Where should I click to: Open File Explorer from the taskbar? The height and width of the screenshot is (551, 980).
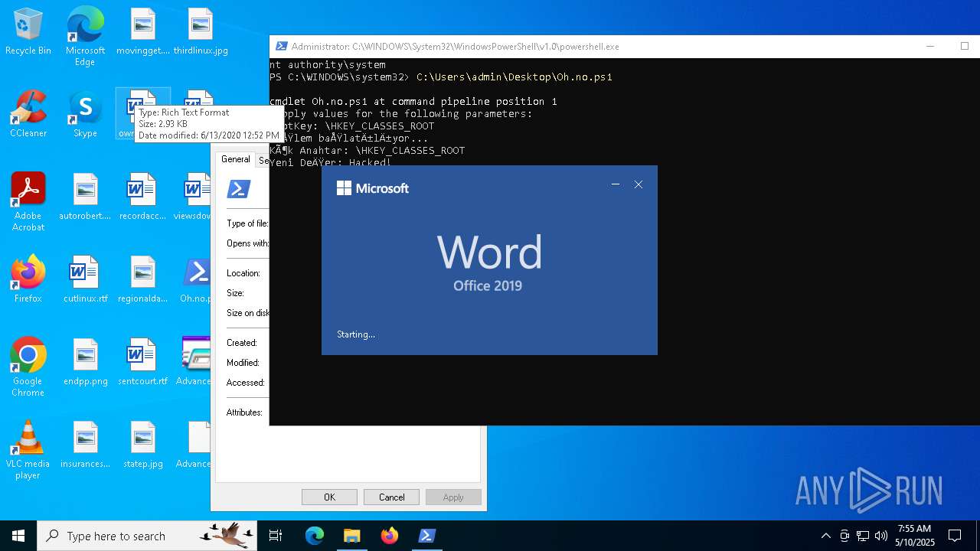point(351,536)
